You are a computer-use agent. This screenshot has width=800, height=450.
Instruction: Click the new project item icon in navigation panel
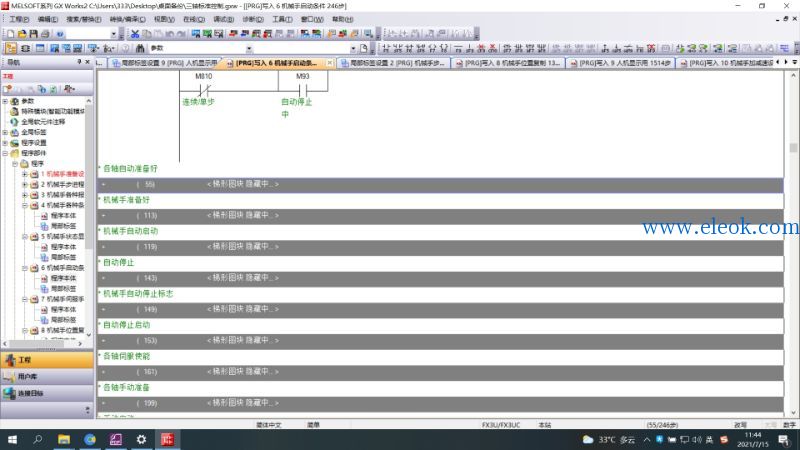tap(8, 89)
